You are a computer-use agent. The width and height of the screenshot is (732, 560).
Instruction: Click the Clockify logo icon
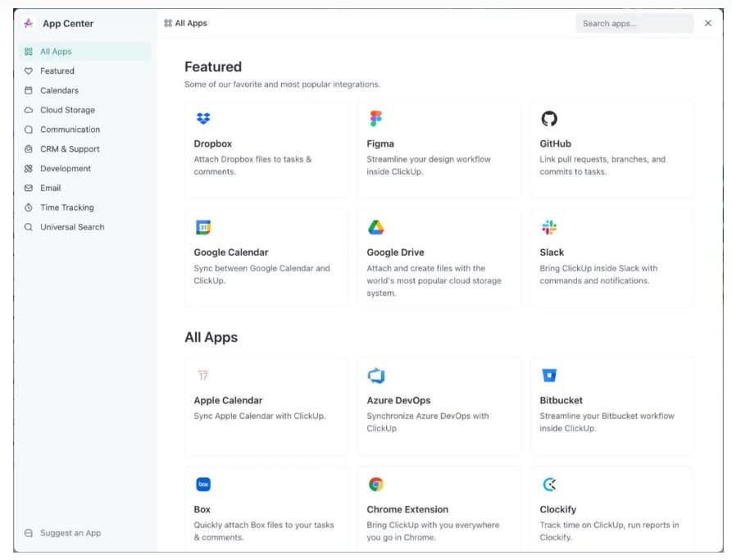(549, 485)
